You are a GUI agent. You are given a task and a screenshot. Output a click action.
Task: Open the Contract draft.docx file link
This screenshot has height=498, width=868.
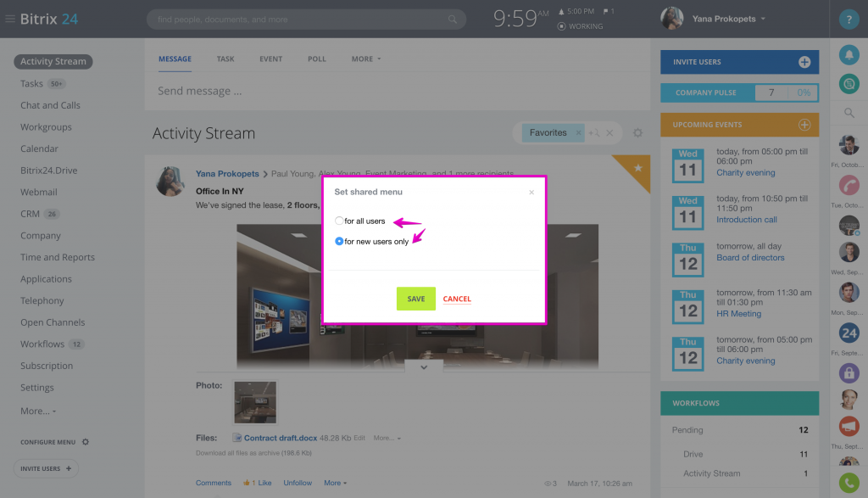280,438
